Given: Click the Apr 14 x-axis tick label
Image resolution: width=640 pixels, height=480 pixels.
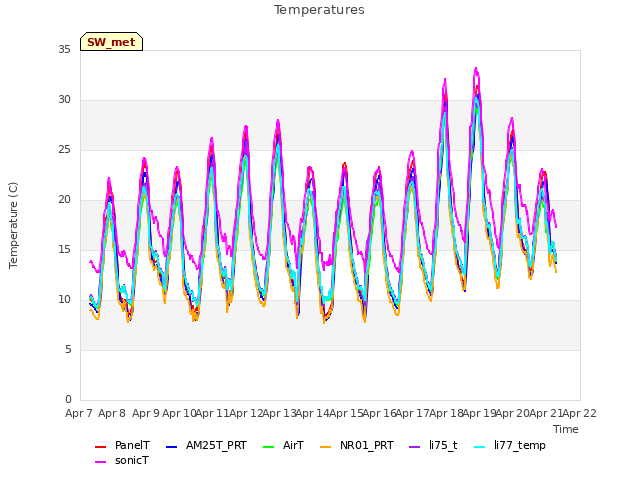Looking at the screenshot, I should [312, 413].
